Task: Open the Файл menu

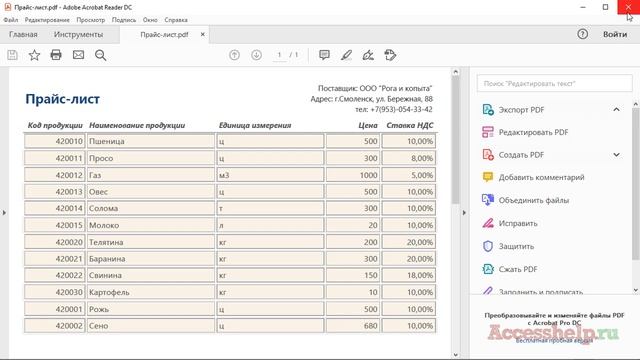Action: 11,20
